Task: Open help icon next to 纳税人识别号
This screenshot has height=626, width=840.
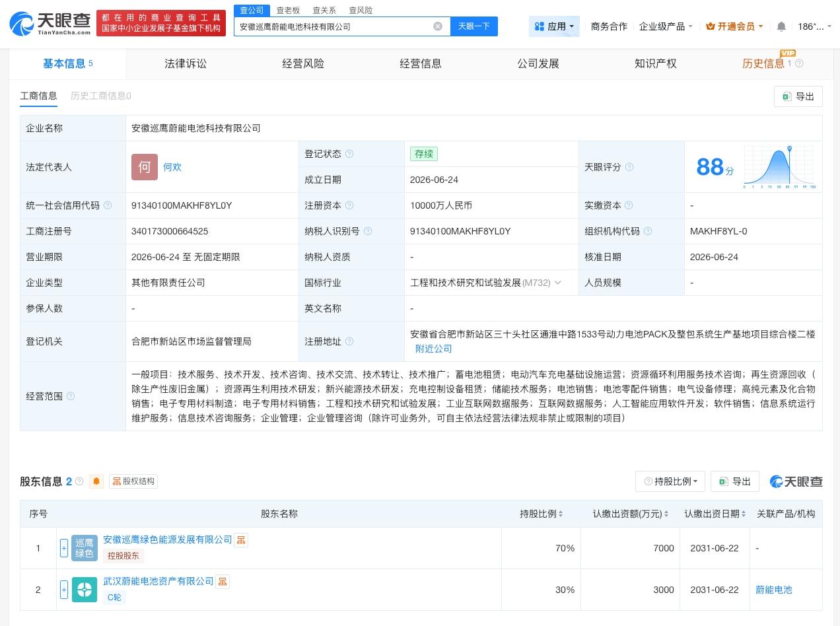Action: 368,231
